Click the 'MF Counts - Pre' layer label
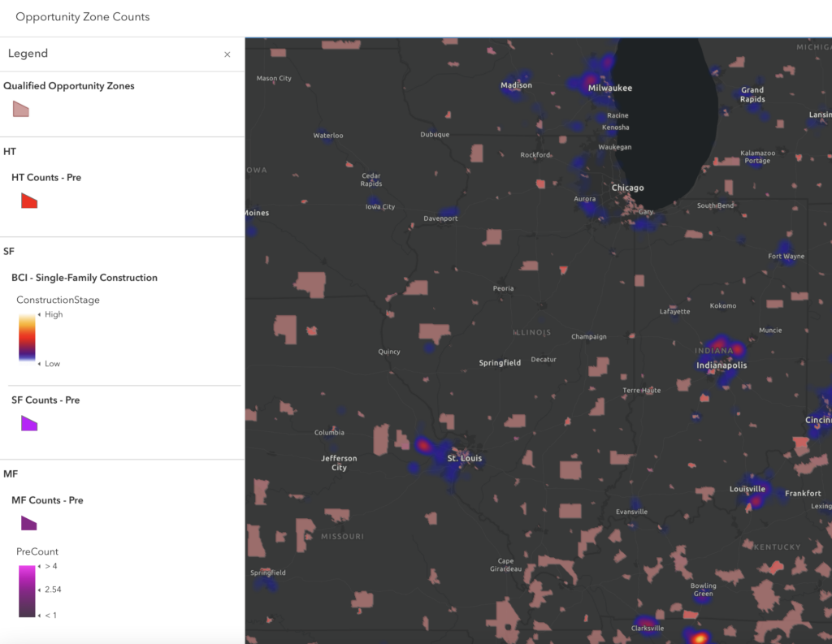 47,500
